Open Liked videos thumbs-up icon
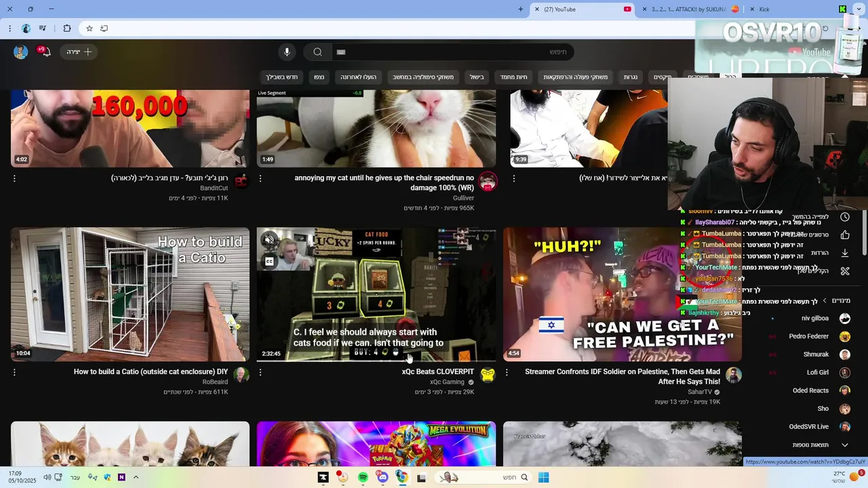 pos(845,235)
